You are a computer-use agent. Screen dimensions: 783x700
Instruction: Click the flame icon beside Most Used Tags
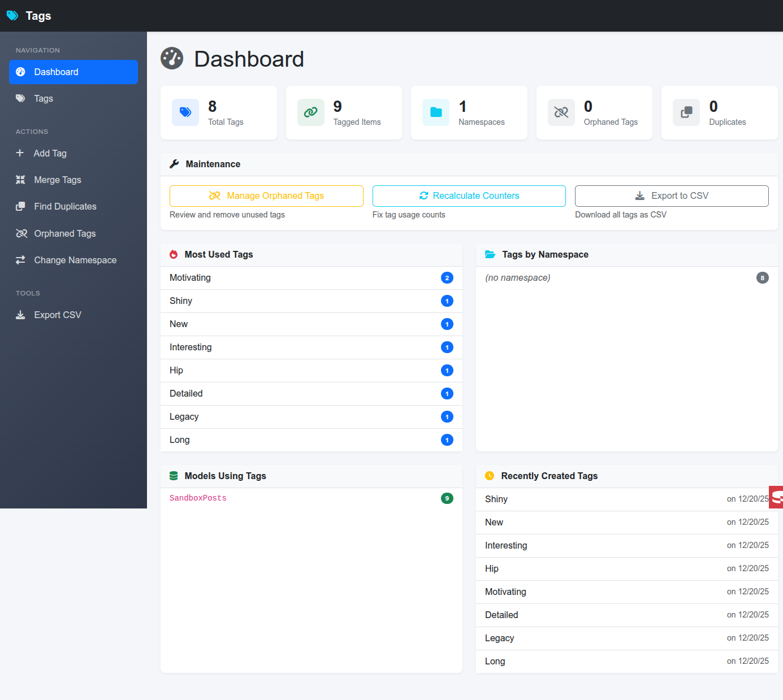pyautogui.click(x=174, y=254)
